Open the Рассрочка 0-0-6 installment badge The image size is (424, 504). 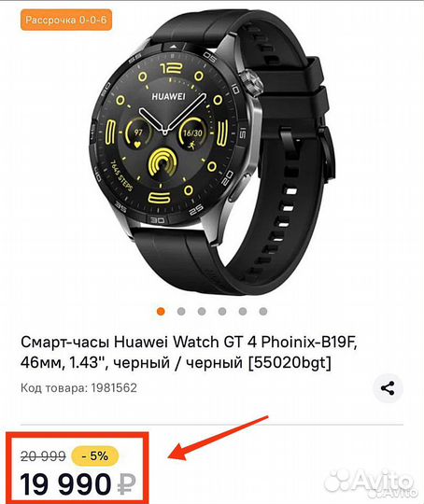pos(66,20)
